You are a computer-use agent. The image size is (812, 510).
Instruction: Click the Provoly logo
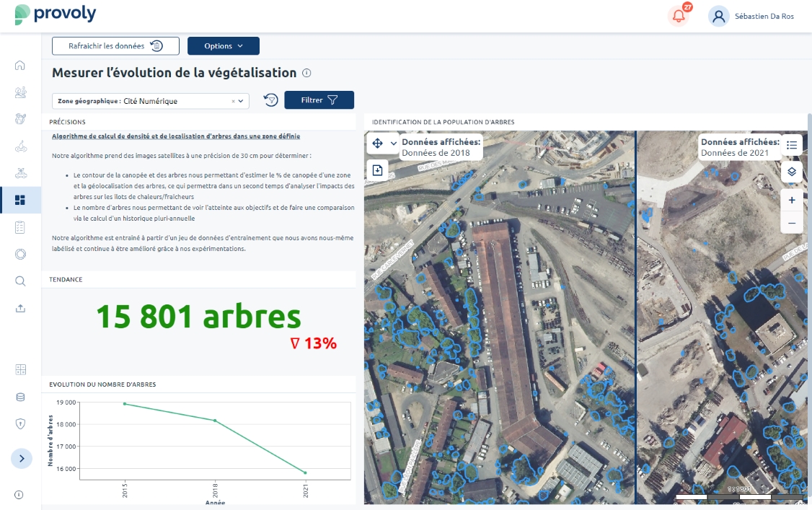point(56,14)
